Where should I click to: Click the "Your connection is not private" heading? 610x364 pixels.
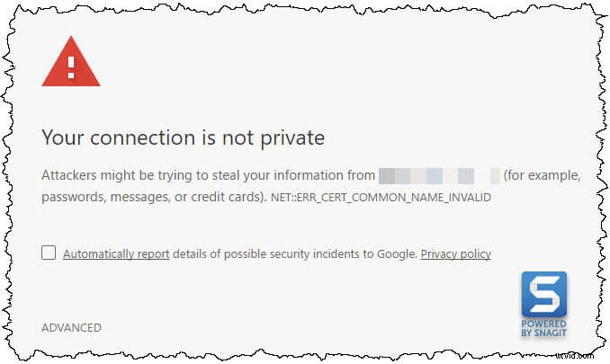tap(183, 138)
